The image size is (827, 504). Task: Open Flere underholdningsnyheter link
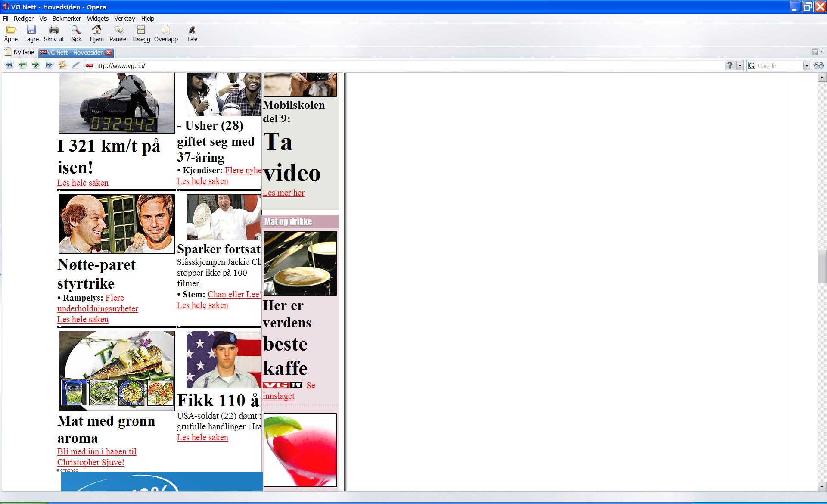(x=98, y=303)
